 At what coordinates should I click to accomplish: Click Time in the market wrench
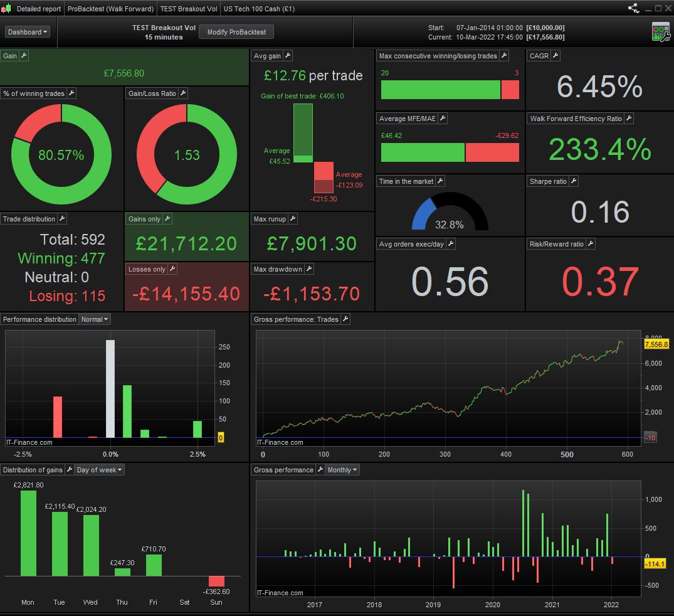440,181
